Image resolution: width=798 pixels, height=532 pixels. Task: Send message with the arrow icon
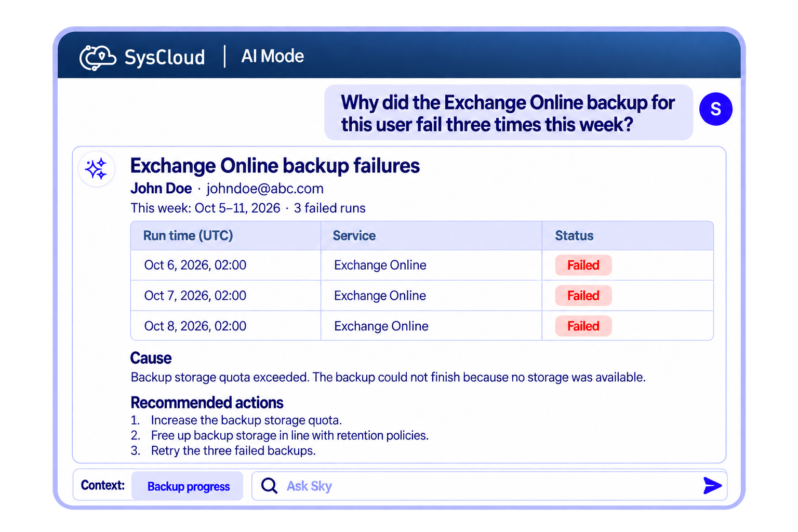pos(712,486)
